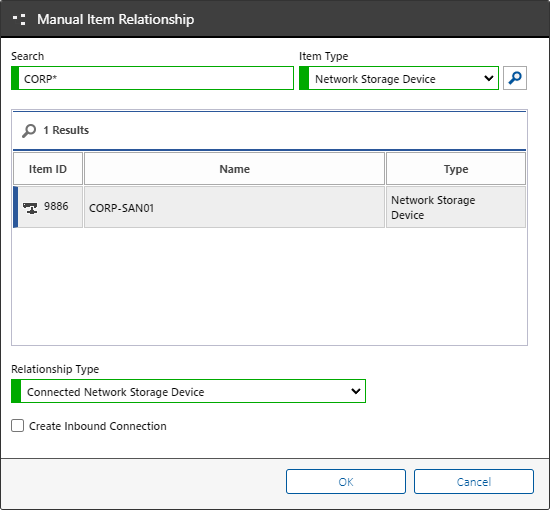Viewport: 550px width, 510px height.
Task: Click the blue magnifier search button
Action: click(x=515, y=78)
